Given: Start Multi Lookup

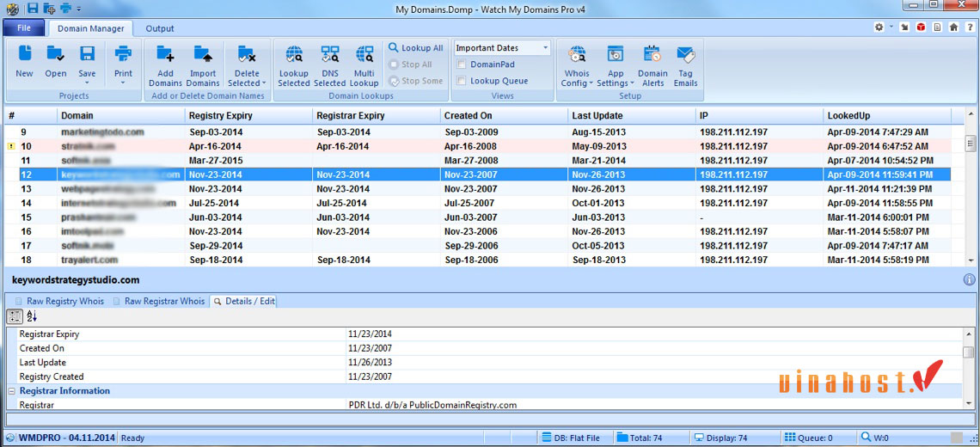Looking at the screenshot, I should [364, 65].
